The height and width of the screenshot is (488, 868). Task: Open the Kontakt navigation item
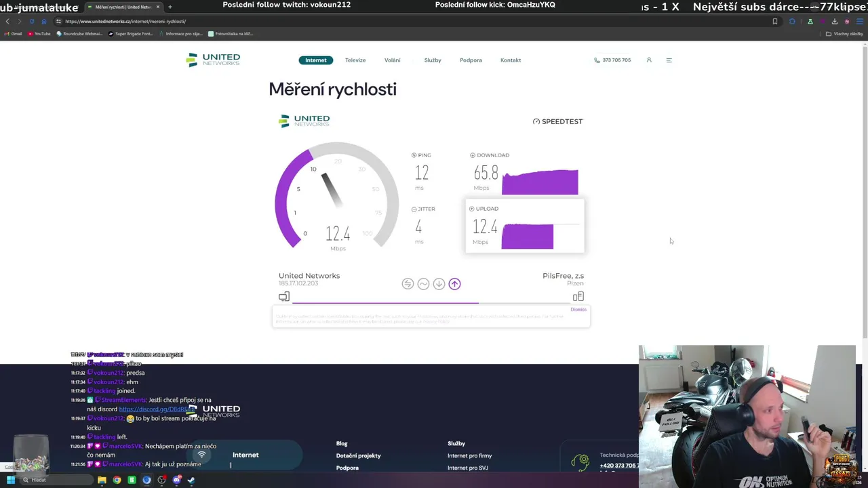[511, 60]
